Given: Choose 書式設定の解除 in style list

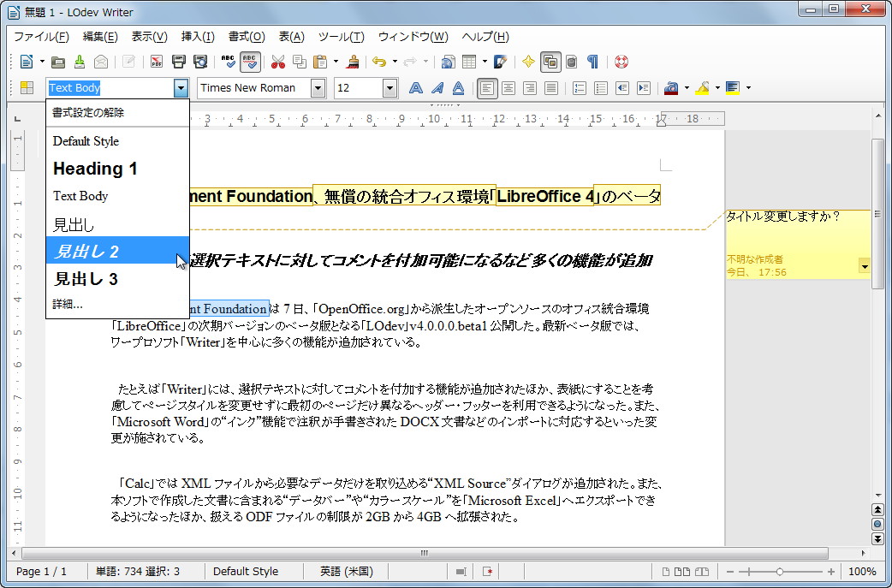Looking at the screenshot, I should [117, 113].
